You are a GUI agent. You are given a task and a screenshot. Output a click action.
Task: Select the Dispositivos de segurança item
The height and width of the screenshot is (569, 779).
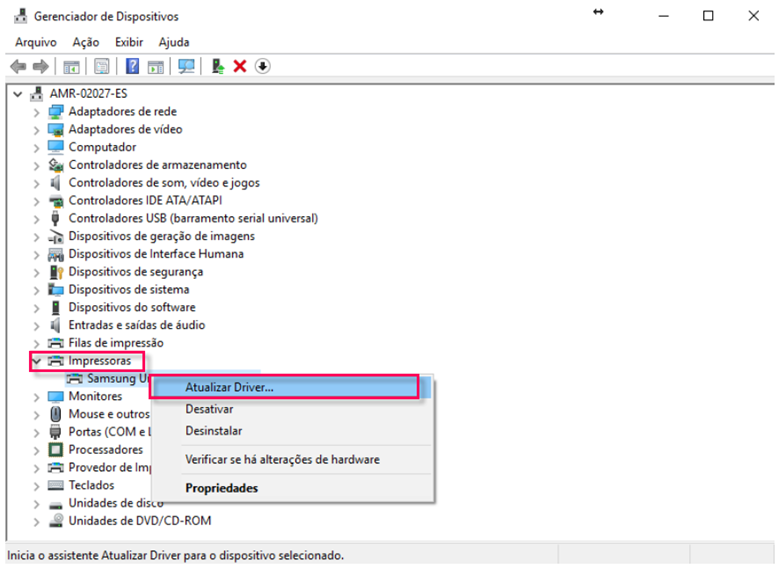point(135,272)
